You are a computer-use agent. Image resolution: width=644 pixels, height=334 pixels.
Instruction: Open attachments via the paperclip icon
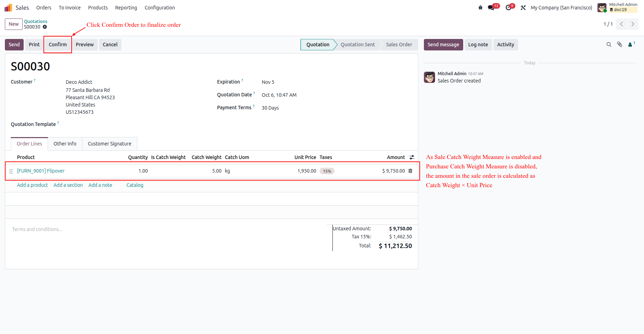(620, 45)
